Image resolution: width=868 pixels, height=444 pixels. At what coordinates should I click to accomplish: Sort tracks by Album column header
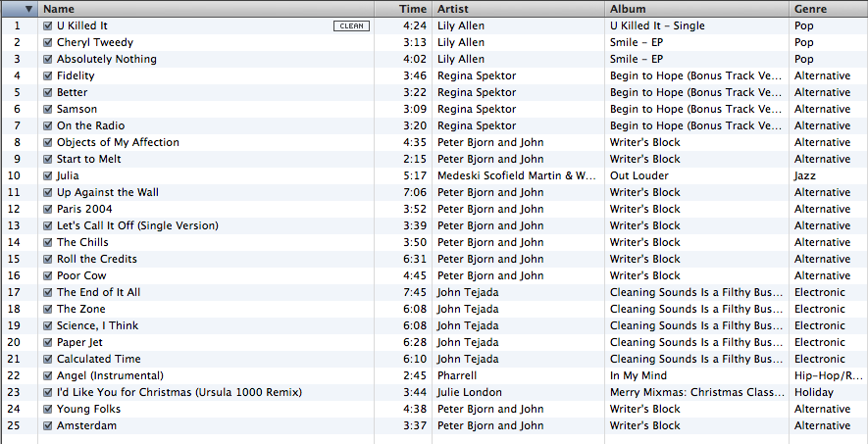point(697,9)
